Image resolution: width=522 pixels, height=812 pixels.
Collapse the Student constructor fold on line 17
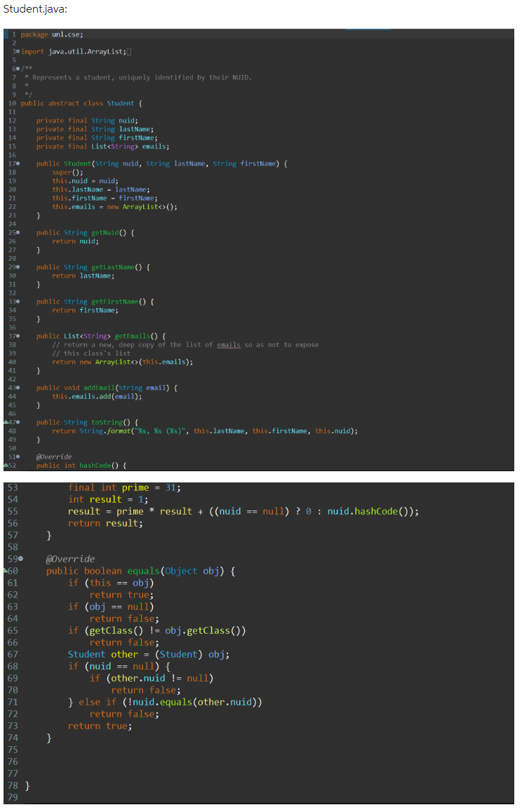tap(18, 163)
